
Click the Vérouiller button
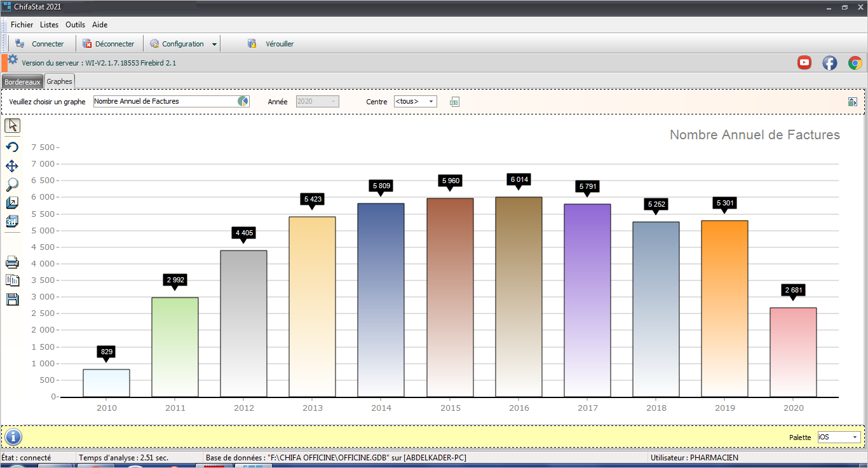coord(271,44)
